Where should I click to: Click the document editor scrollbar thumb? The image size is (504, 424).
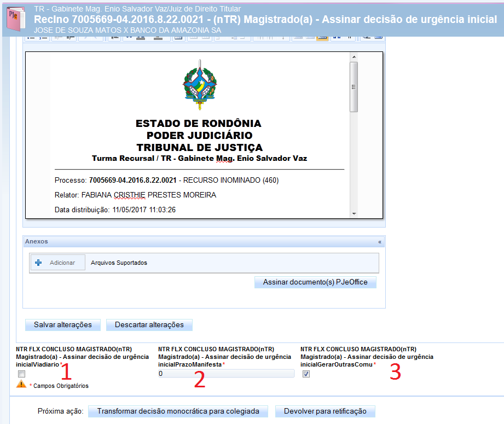click(x=354, y=87)
